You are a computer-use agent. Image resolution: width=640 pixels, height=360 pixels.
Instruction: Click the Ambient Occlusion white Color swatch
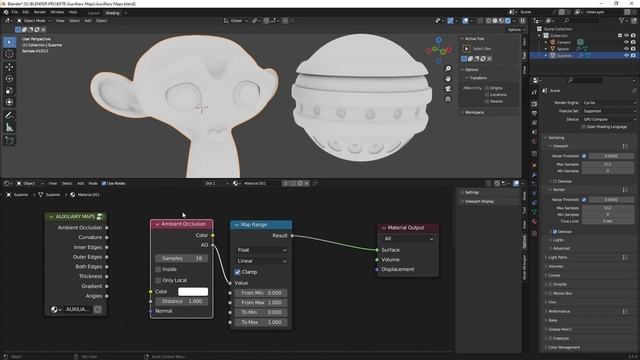click(193, 292)
